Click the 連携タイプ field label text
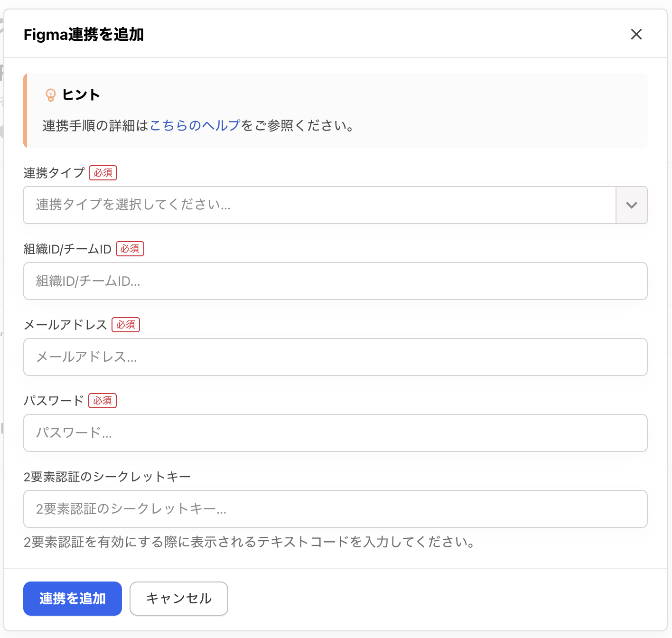Screen dimensions: 672x638 pyautogui.click(x=54, y=173)
